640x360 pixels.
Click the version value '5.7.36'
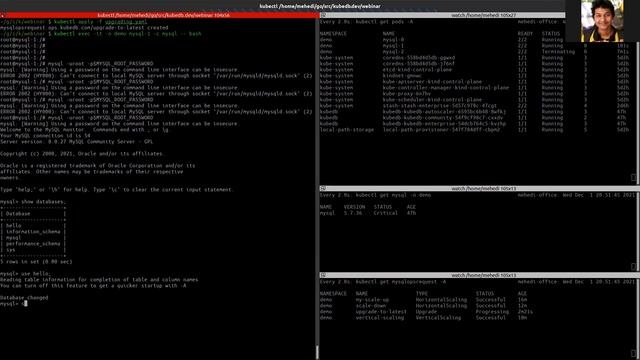tap(353, 213)
